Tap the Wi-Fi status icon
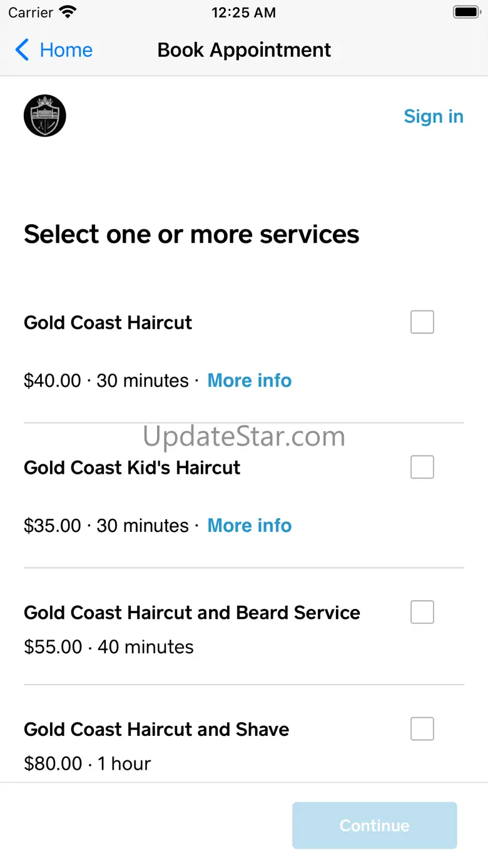Screen dimensions: 488x868 click(68, 12)
